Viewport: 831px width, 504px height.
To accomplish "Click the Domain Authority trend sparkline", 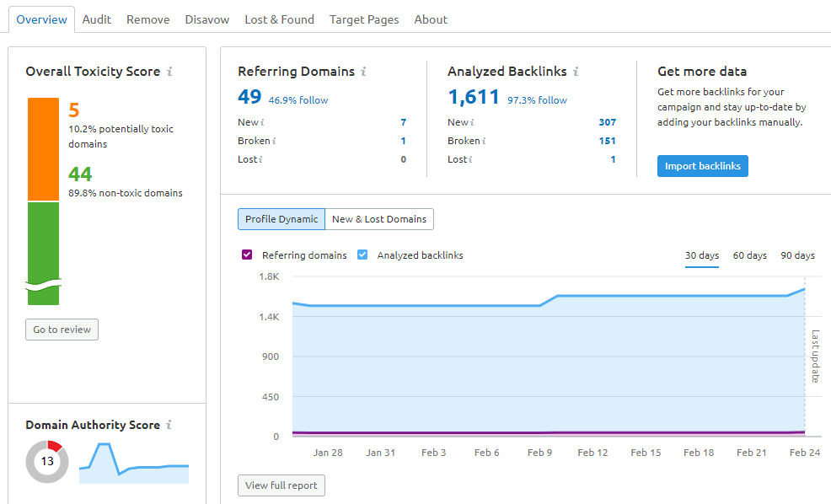I will (x=134, y=463).
